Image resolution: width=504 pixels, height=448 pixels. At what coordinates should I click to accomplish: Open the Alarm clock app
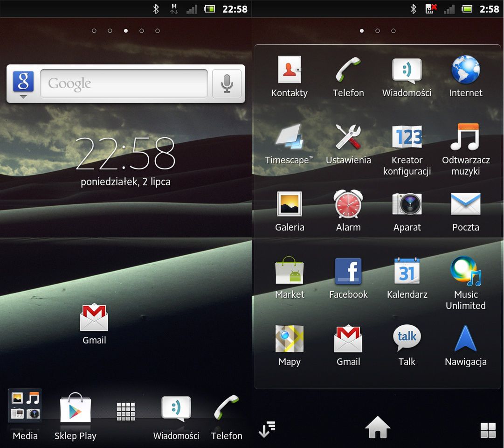click(x=348, y=211)
